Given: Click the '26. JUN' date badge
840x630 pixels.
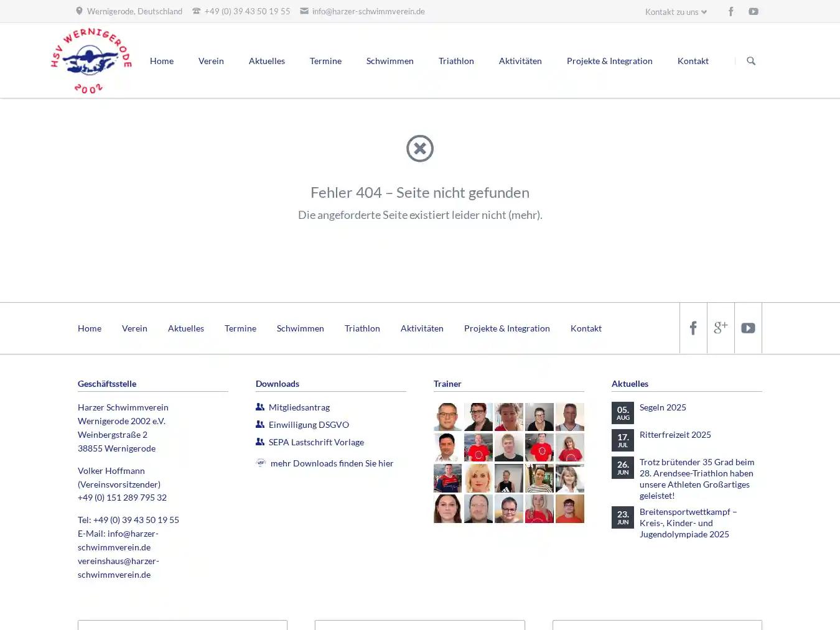Looking at the screenshot, I should pyautogui.click(x=622, y=467).
